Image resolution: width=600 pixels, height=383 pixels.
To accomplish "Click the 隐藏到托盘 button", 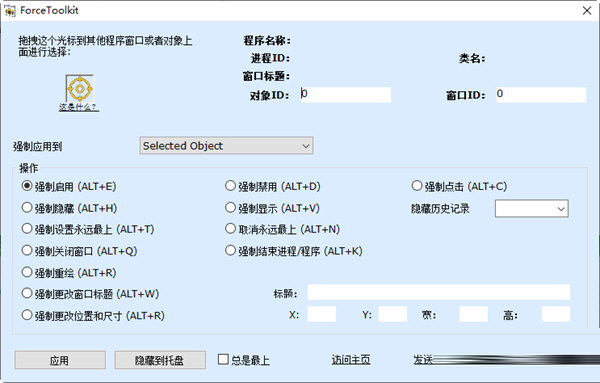I will point(160,360).
